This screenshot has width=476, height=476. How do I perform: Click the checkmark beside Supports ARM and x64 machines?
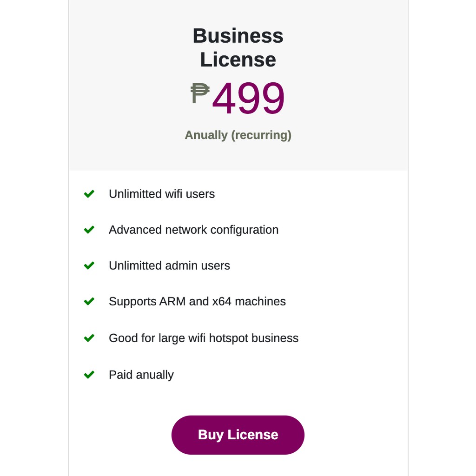[89, 301]
